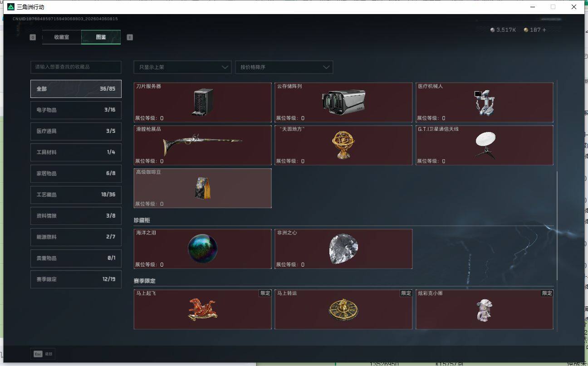The image size is (588, 366).
Task: Open the 马上转运 golden disc limited card
Action: click(343, 309)
